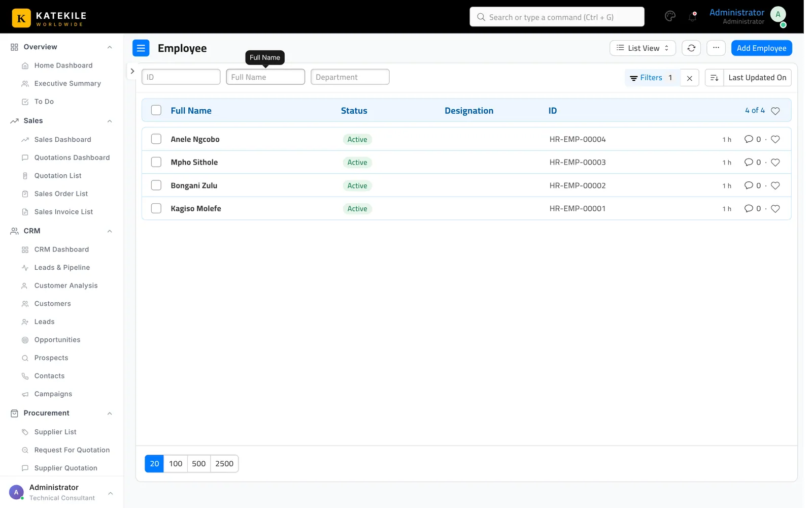Image resolution: width=812 pixels, height=508 pixels.
Task: Select the Mpho Sithole row checkbox
Action: click(x=156, y=162)
